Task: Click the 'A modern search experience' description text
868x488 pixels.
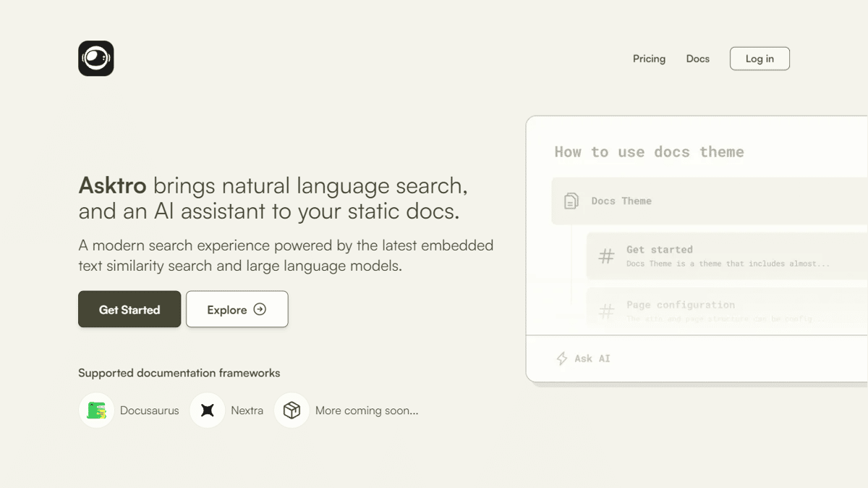Action: click(286, 255)
